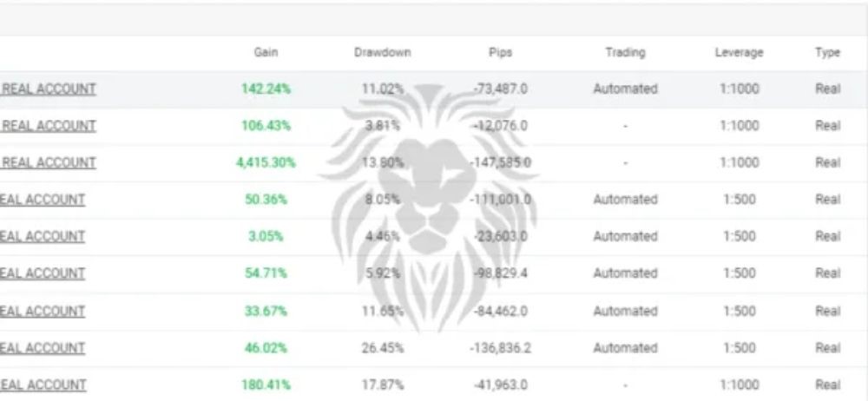Open the REAL ACCOUNT link with 142.24% gain
This screenshot has height=401, width=868.
pyautogui.click(x=48, y=89)
